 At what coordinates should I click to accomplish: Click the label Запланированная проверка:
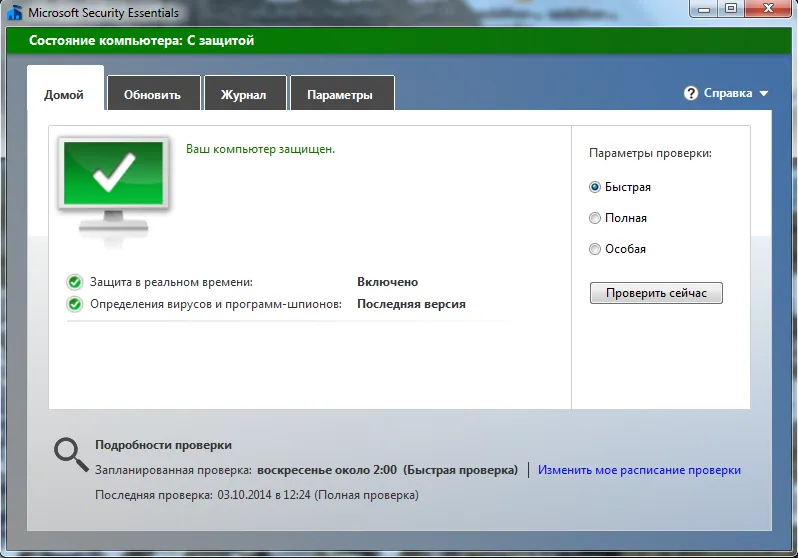tap(173, 470)
